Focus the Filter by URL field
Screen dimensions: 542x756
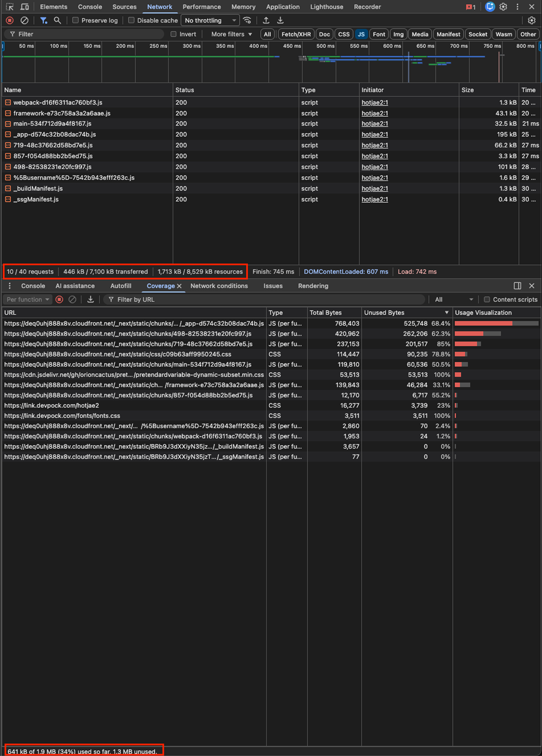pos(264,300)
